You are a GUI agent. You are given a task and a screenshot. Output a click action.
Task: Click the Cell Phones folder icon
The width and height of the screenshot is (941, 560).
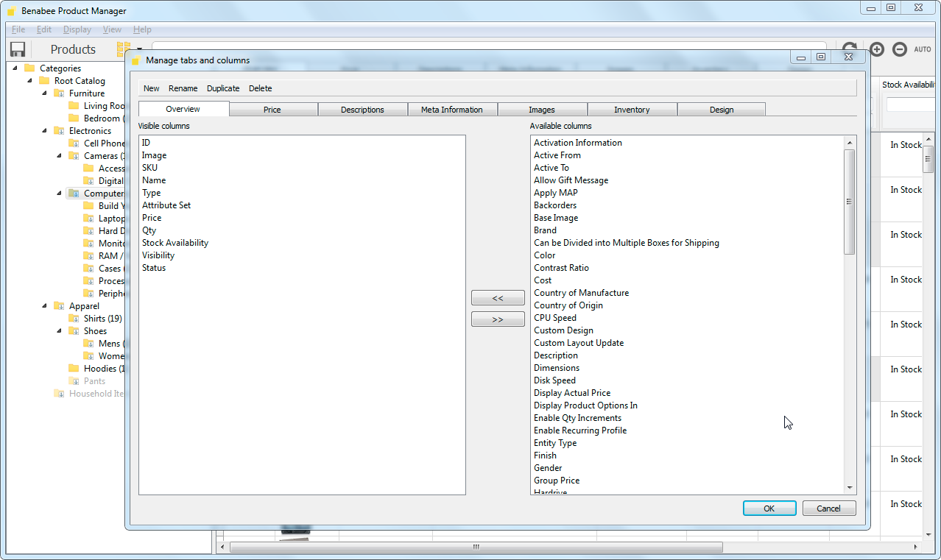(74, 143)
